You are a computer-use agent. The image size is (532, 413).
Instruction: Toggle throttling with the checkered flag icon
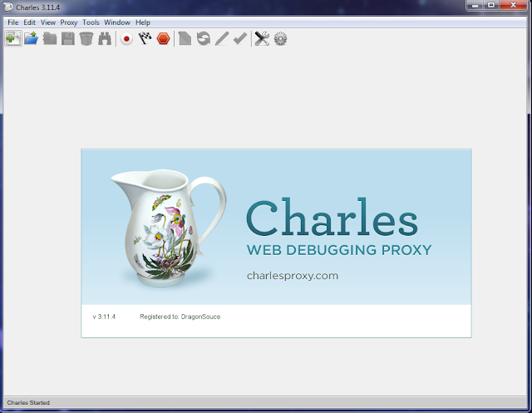(145, 38)
